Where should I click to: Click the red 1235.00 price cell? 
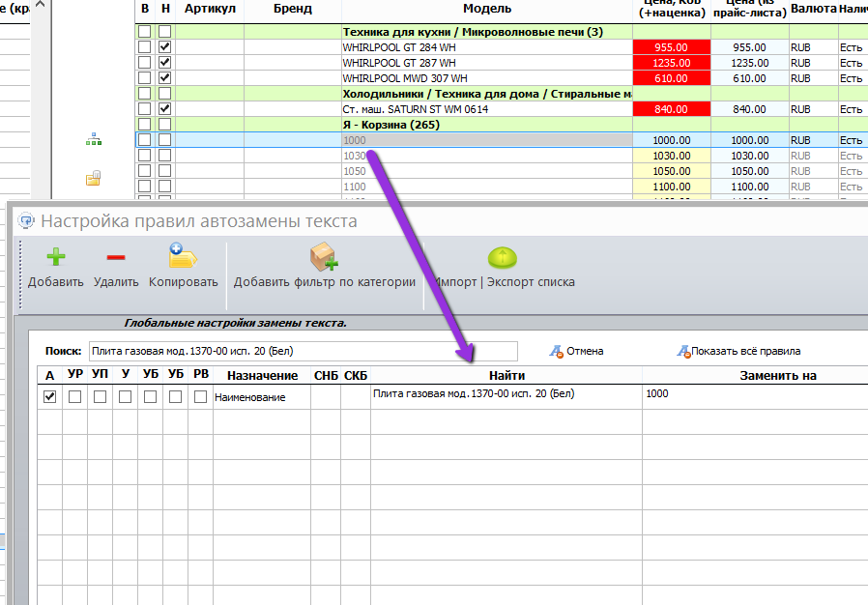672,63
